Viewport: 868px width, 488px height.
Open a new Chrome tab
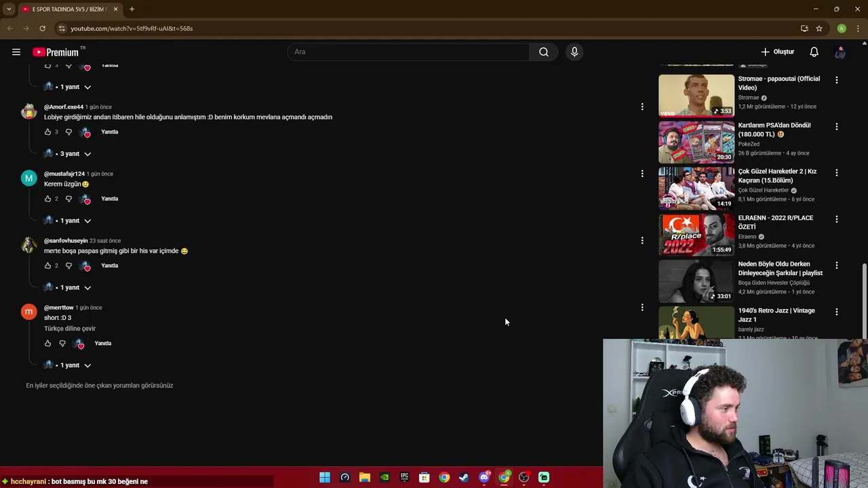click(x=132, y=9)
